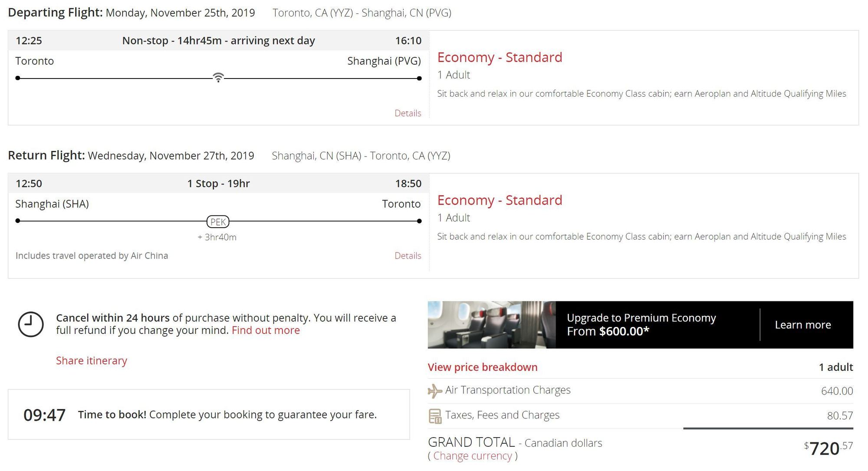Click Change currency link
Image resolution: width=868 pixels, height=471 pixels.
(473, 456)
